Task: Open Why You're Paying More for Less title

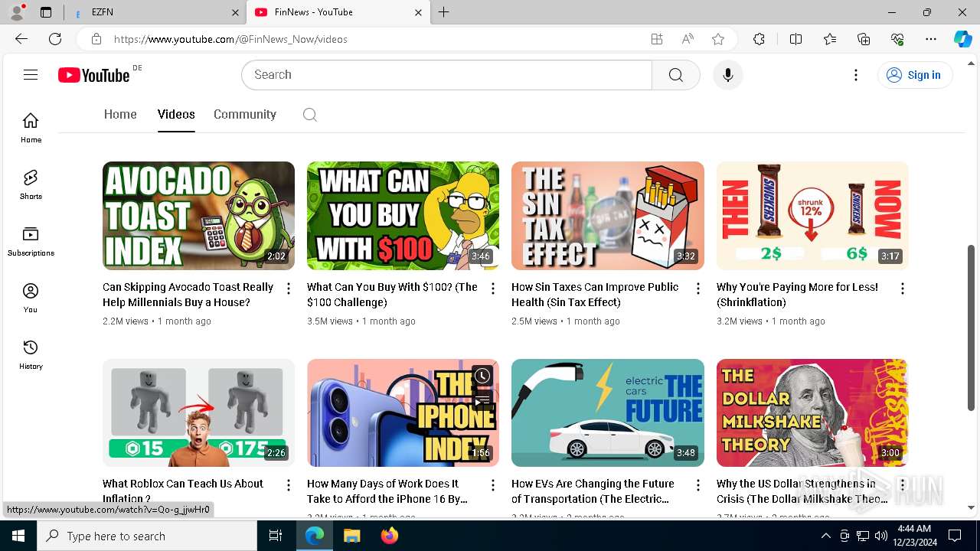Action: tap(797, 295)
